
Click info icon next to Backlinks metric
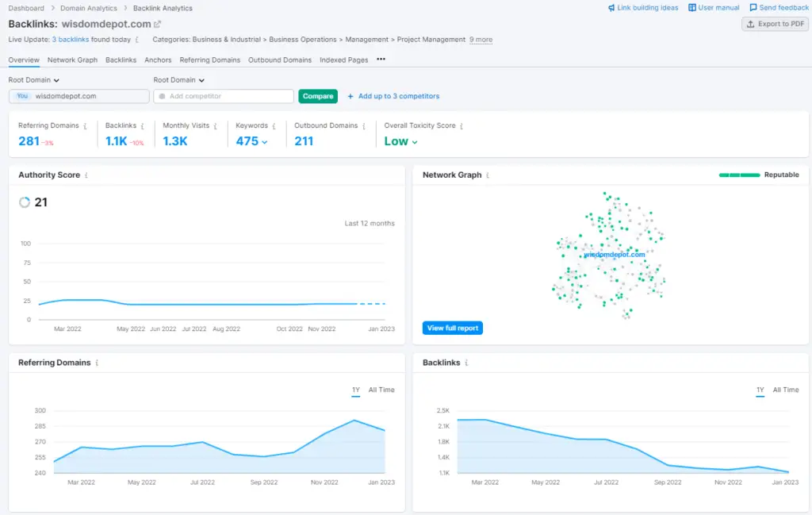pyautogui.click(x=143, y=126)
